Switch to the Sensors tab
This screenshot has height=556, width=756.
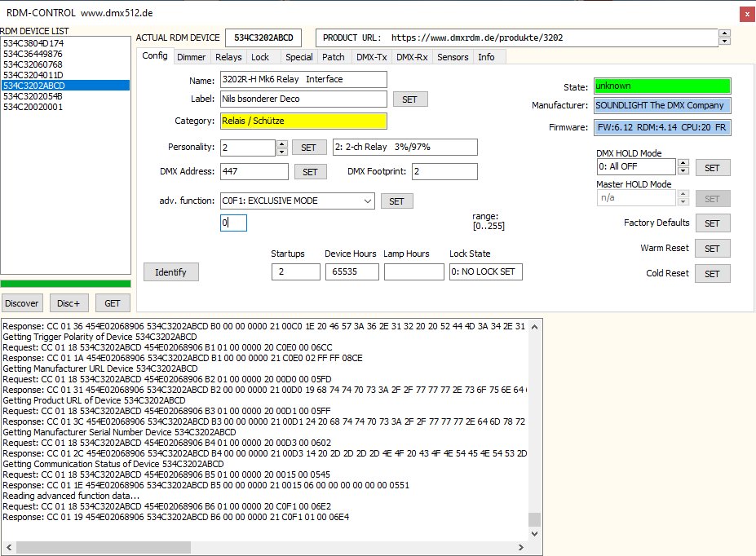point(453,57)
